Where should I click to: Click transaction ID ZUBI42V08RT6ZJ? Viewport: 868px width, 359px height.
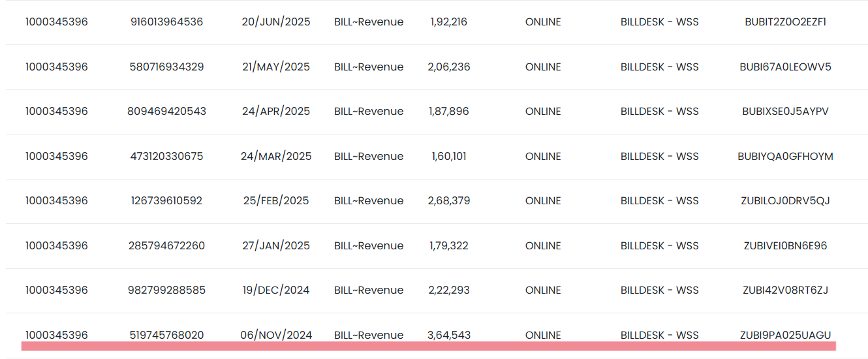point(785,290)
